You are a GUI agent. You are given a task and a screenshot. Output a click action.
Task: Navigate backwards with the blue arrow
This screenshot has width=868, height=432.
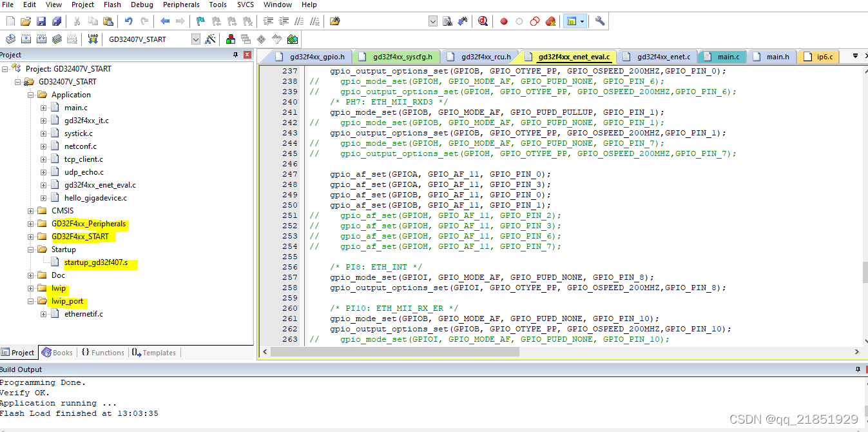coord(165,21)
